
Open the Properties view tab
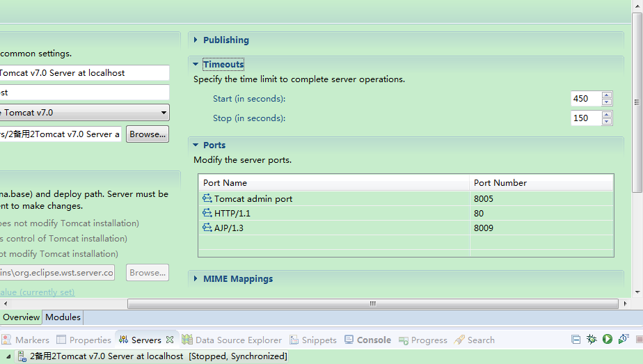[84, 340]
